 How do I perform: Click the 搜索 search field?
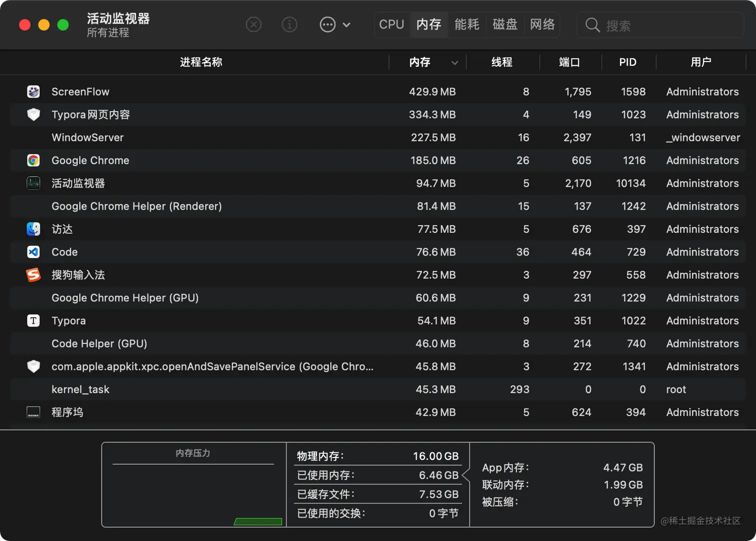tap(660, 25)
